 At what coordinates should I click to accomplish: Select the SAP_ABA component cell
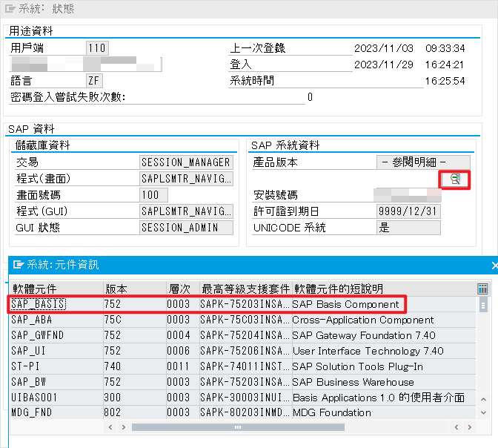click(57, 320)
